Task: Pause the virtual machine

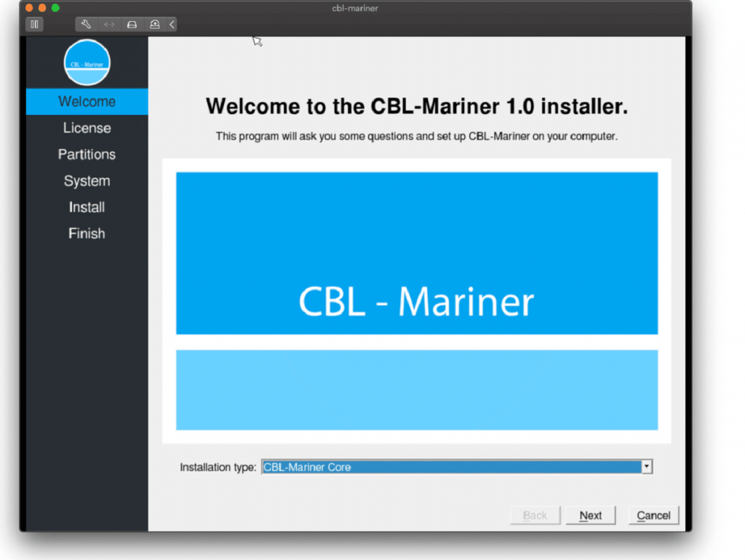Action: pyautogui.click(x=34, y=24)
